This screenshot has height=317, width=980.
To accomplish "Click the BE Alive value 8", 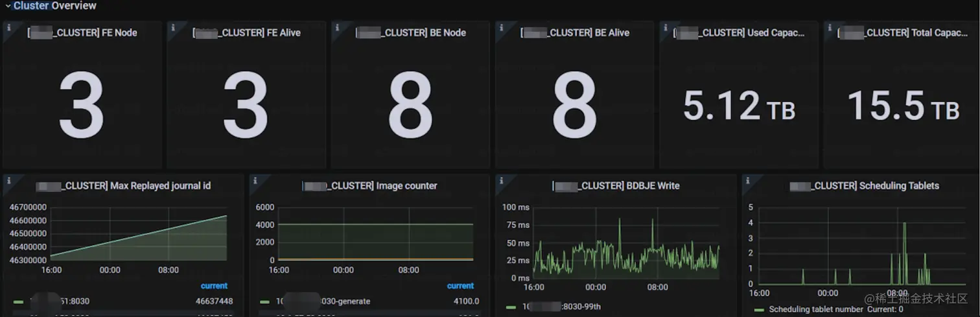I will [x=575, y=104].
